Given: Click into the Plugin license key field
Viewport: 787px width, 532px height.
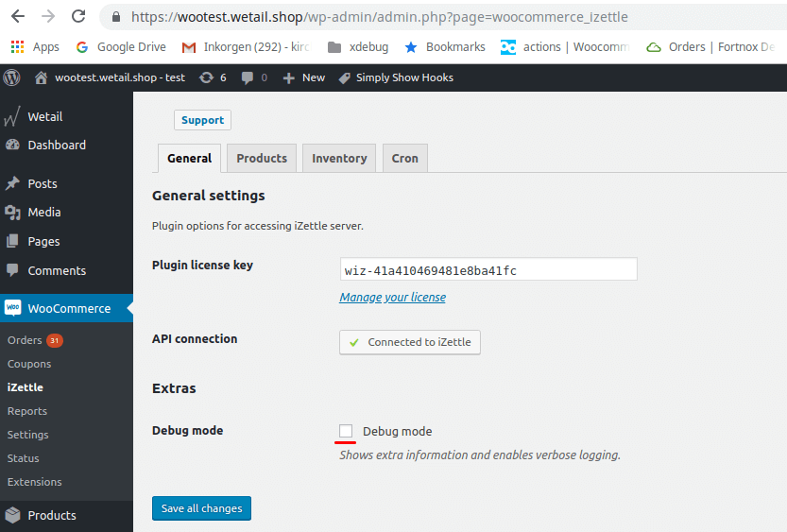Looking at the screenshot, I should point(488,270).
